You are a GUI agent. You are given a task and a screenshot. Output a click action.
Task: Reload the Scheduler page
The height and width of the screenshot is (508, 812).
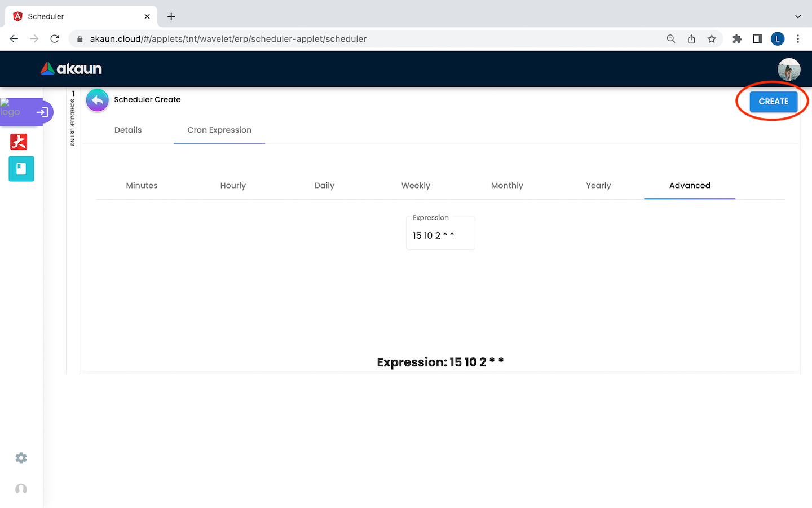(x=55, y=39)
